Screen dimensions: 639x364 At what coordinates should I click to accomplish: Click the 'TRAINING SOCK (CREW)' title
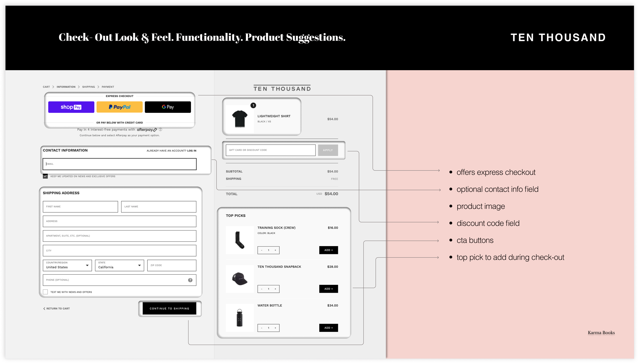tap(276, 228)
